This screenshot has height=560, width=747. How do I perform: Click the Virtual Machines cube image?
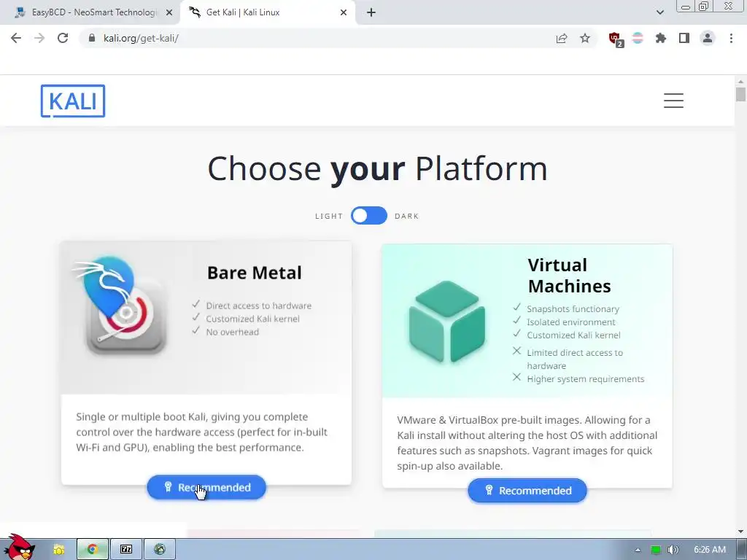[x=447, y=322]
